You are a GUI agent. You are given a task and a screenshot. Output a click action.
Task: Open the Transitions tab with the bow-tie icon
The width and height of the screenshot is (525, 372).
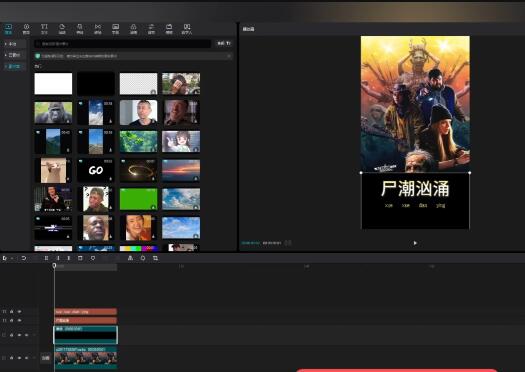(97, 29)
